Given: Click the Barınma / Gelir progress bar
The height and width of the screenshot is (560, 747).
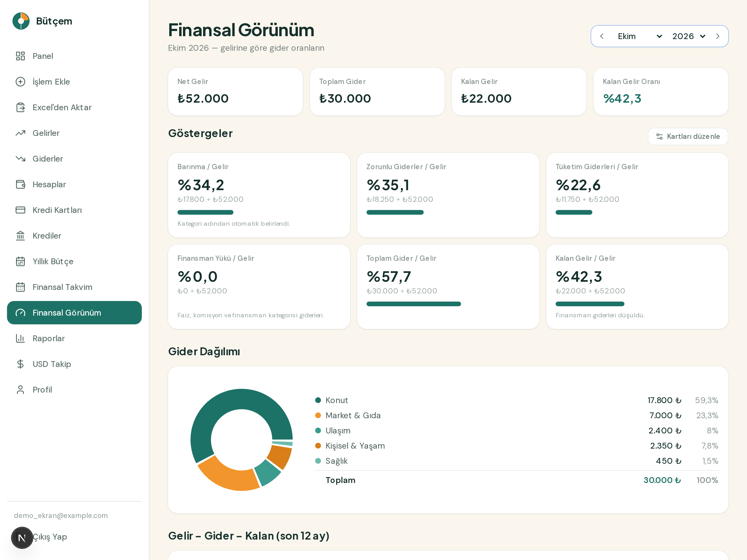Looking at the screenshot, I should (205, 212).
